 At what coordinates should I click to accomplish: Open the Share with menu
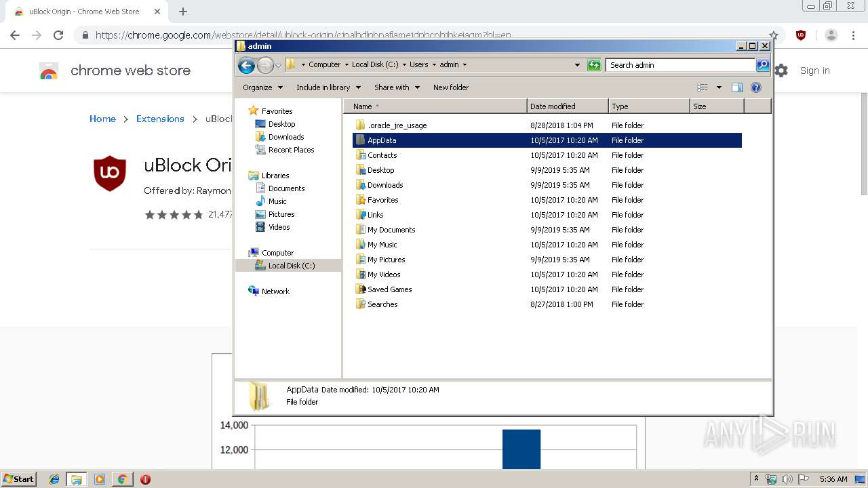[397, 87]
